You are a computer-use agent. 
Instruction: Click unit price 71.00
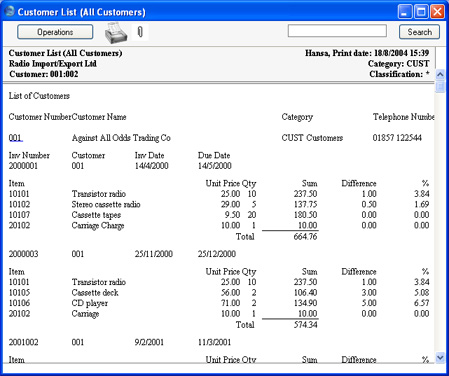230,303
